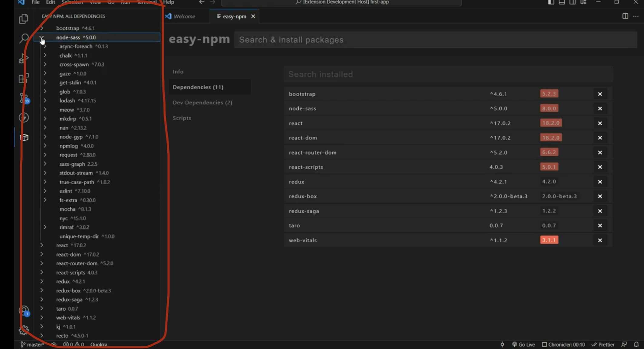Click errors and warnings count
Screen dimensions: 644x349
(x=73, y=344)
